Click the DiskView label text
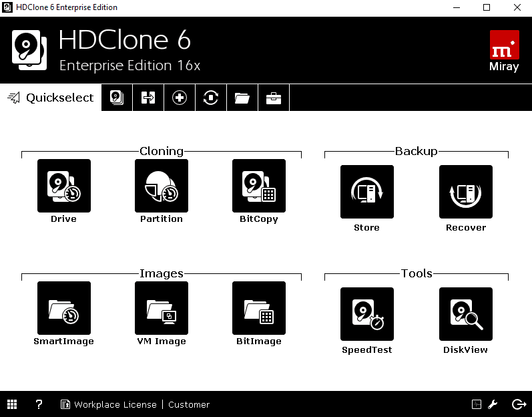This screenshot has width=532, height=417. (x=465, y=350)
